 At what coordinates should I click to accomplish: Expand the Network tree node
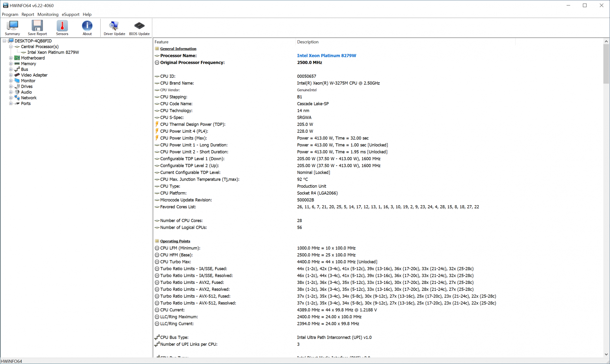11,98
